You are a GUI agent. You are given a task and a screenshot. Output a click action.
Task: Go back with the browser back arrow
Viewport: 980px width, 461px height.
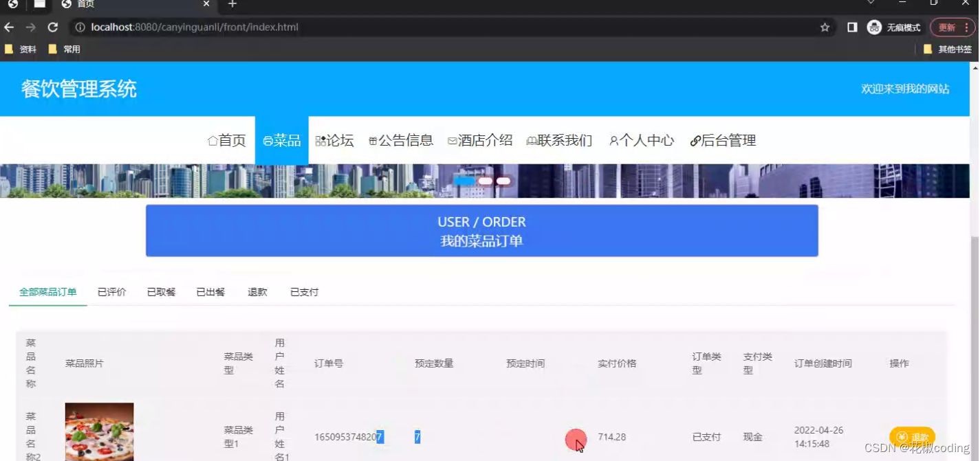click(9, 27)
